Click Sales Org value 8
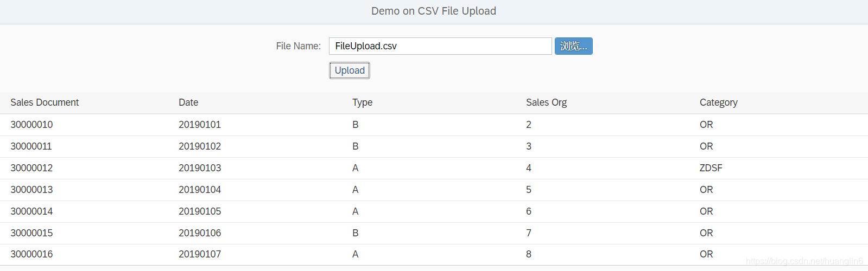The width and height of the screenshot is (868, 271). (529, 254)
